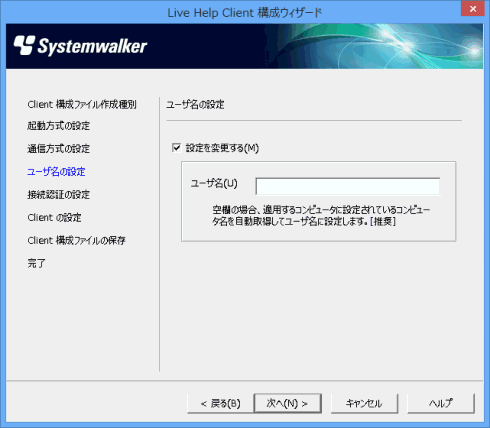Screen dimensions: 490x428
Task: Select the 接続認証の設定 step
Action: pos(59,194)
